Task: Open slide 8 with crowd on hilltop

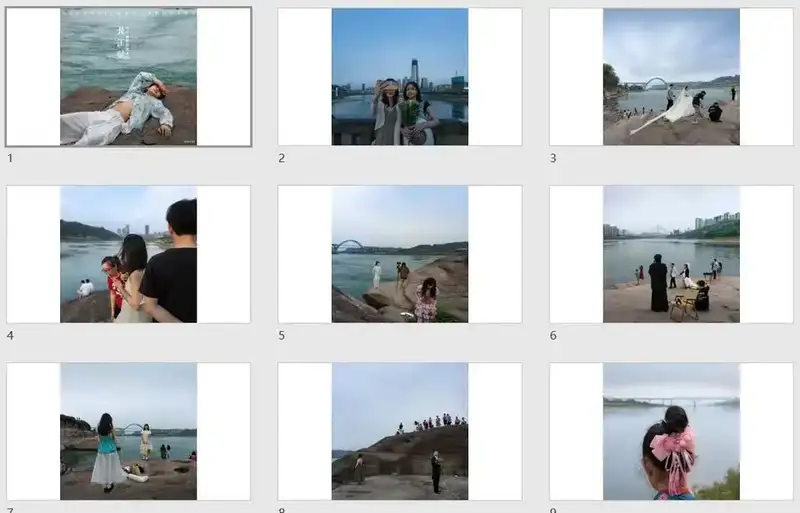Action: tap(399, 431)
